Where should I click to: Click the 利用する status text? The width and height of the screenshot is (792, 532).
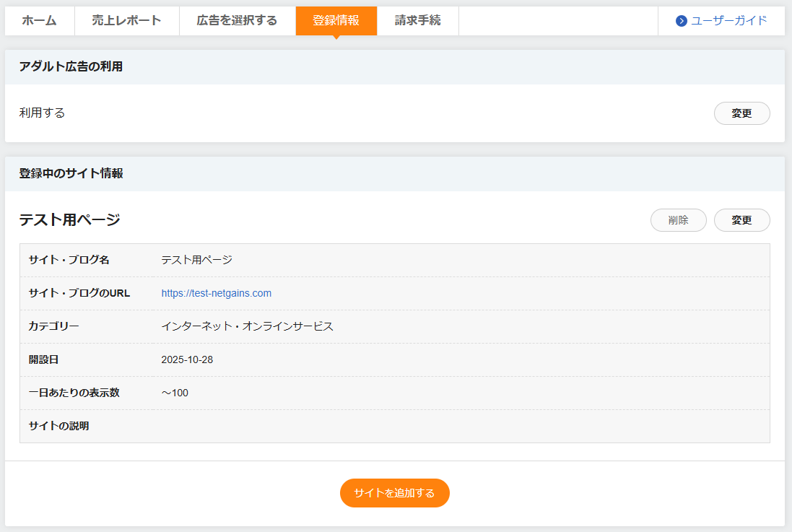(x=42, y=113)
